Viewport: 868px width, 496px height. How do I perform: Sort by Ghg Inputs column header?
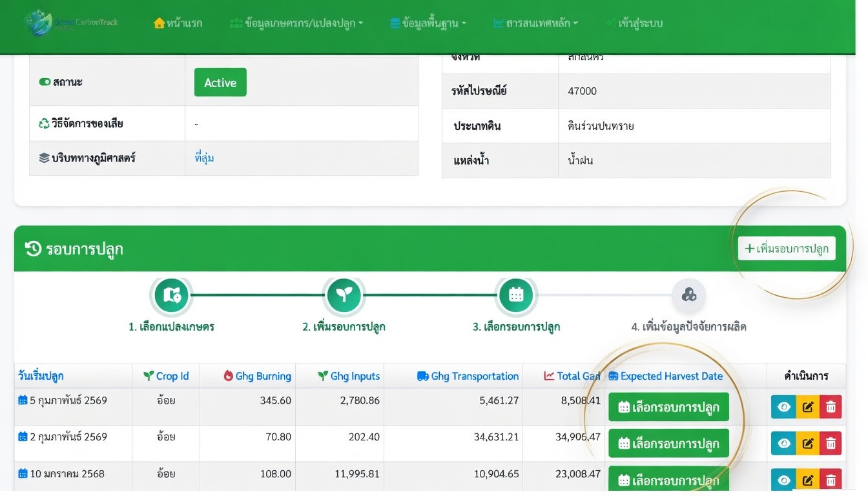[x=349, y=376]
